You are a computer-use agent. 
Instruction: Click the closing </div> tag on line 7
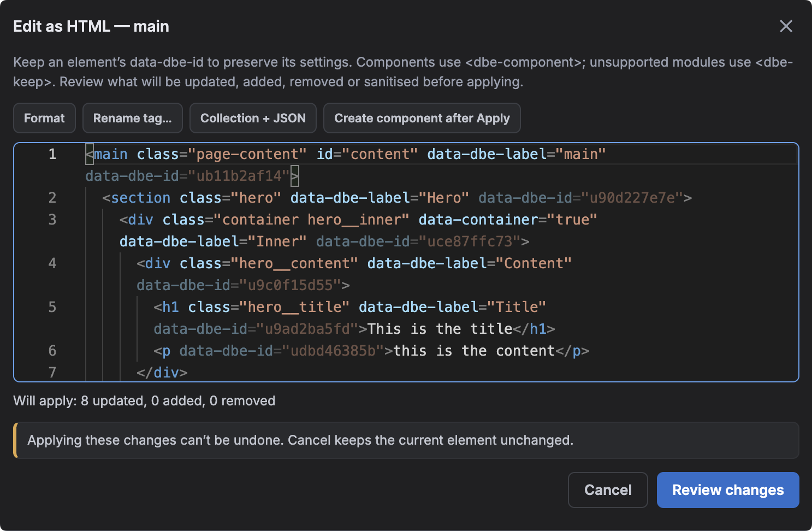click(162, 373)
